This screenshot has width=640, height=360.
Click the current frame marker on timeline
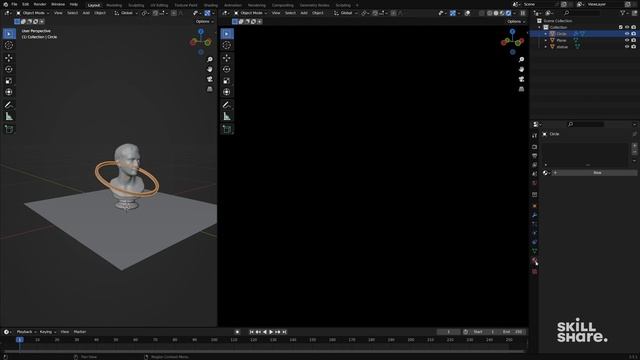19,340
